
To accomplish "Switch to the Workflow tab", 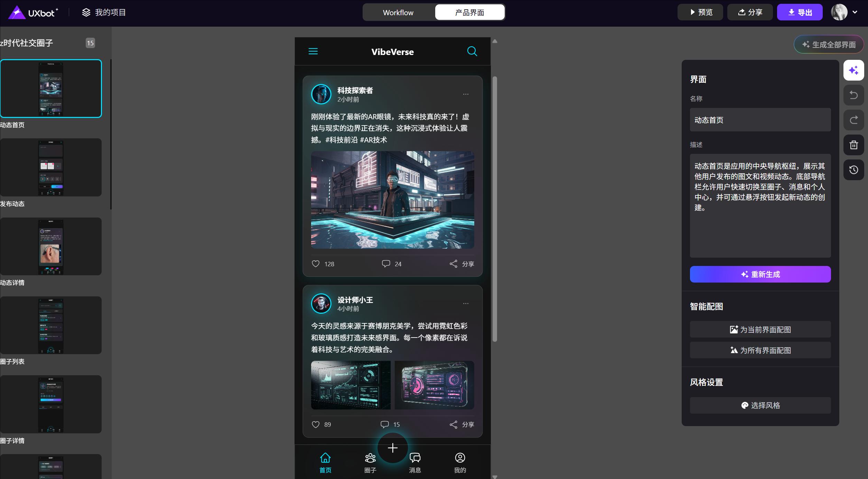I will click(398, 12).
